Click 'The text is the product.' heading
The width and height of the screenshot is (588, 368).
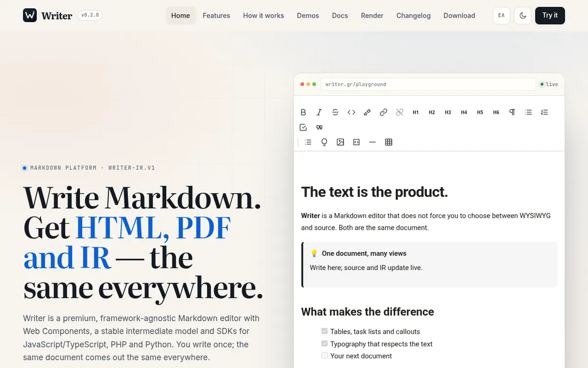tap(374, 192)
